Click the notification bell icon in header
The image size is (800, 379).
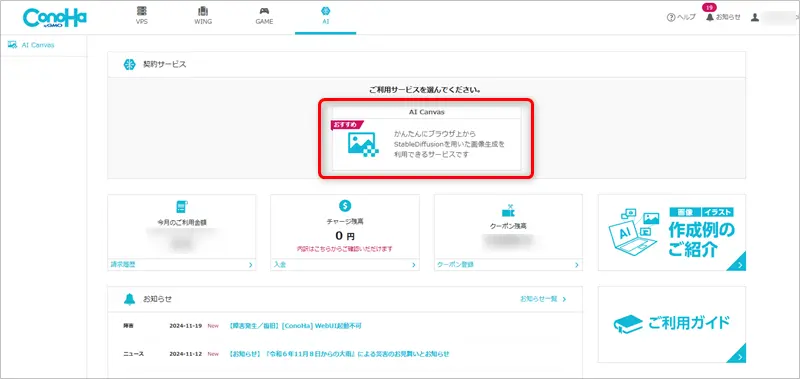pyautogui.click(x=710, y=17)
